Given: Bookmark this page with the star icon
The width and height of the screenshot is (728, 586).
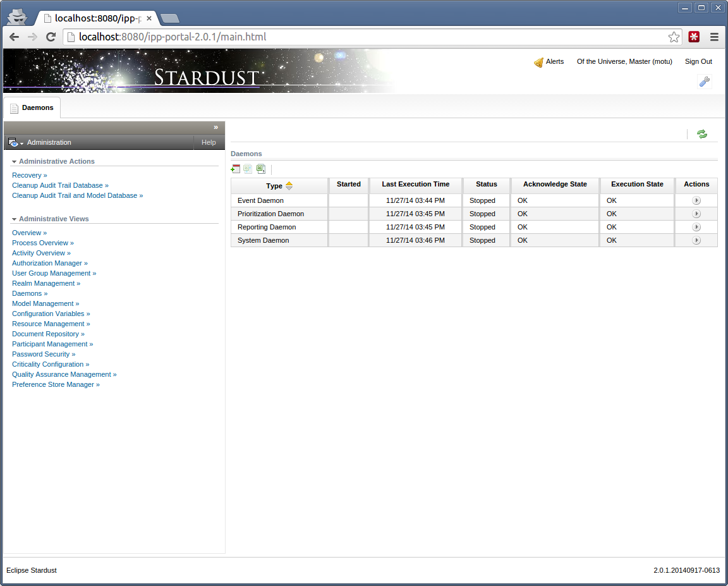Looking at the screenshot, I should (674, 37).
